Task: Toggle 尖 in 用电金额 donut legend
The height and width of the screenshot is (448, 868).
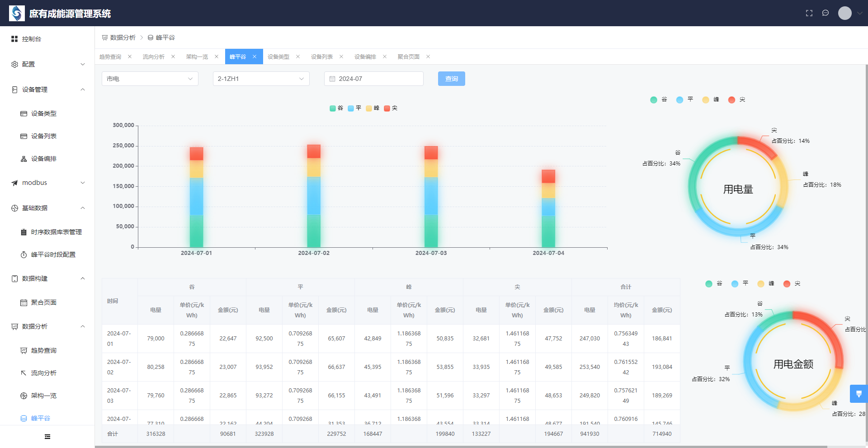Action: pyautogui.click(x=792, y=283)
